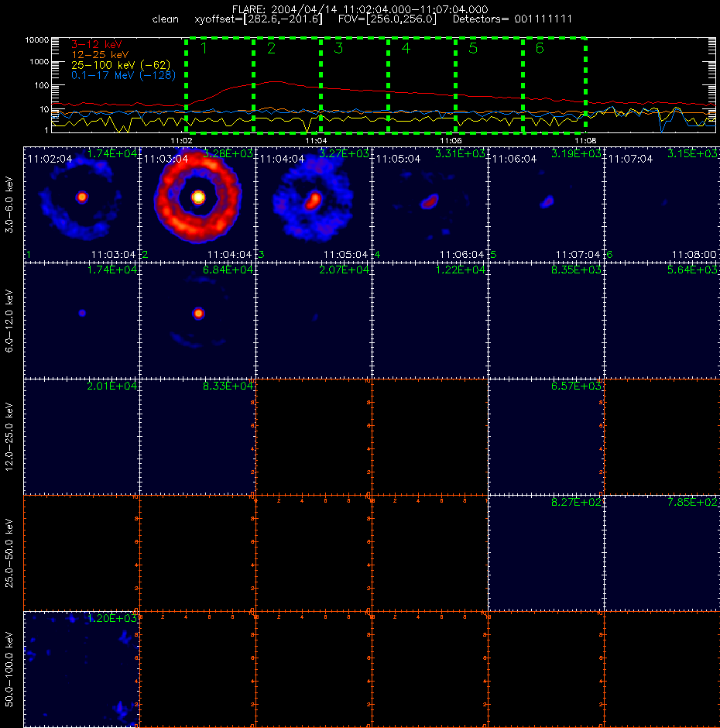Click the '11:02:04' start time label

pyautogui.click(x=50, y=159)
